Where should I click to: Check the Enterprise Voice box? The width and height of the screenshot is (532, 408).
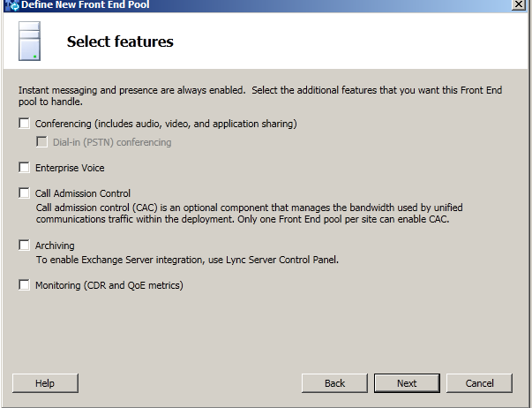coord(25,167)
